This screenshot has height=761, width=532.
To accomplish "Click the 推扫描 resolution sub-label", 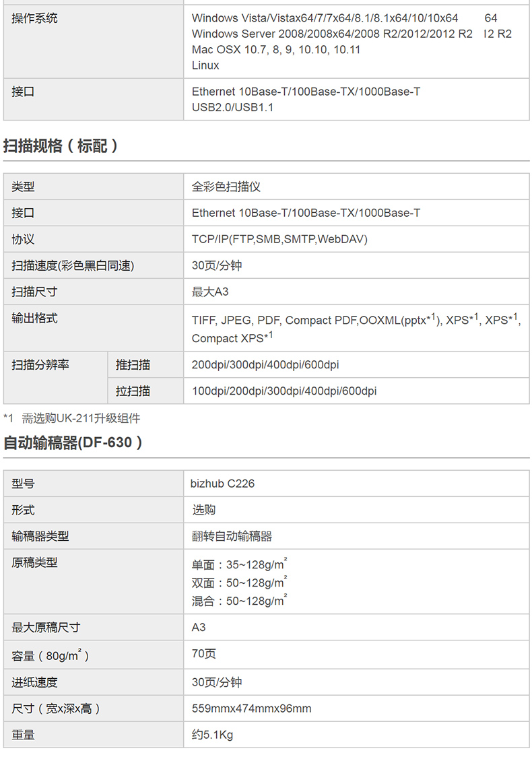I will 133,365.
